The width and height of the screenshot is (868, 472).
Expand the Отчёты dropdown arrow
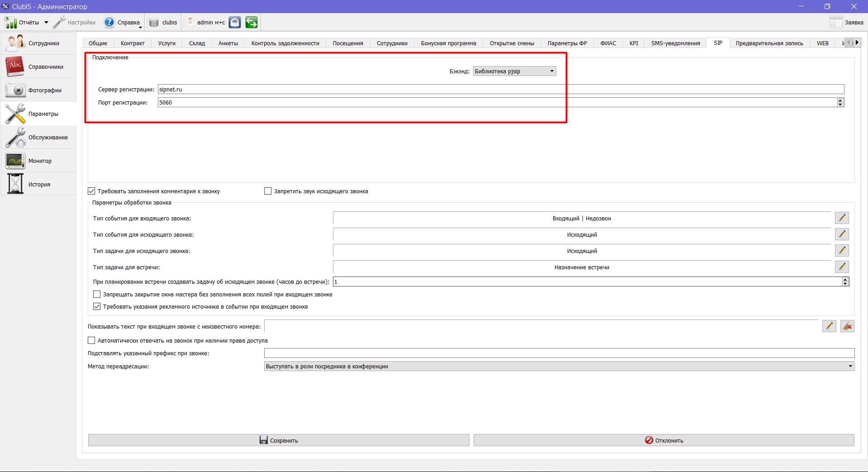[46, 22]
